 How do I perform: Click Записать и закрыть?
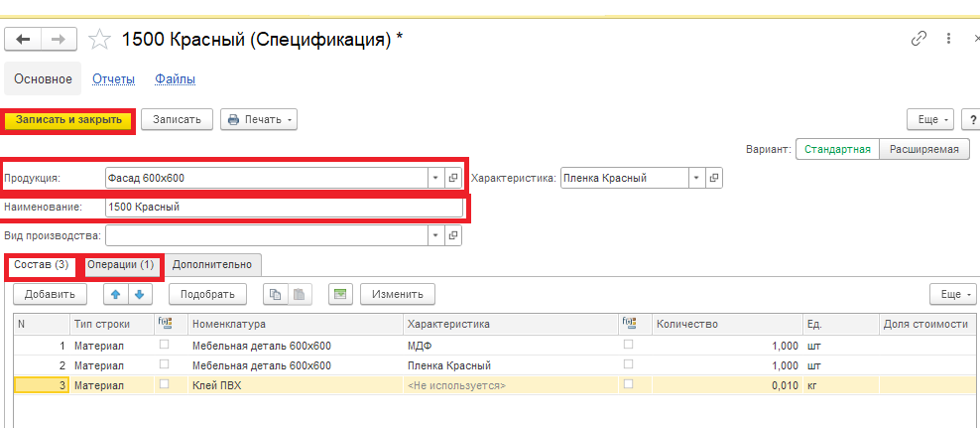(x=68, y=119)
